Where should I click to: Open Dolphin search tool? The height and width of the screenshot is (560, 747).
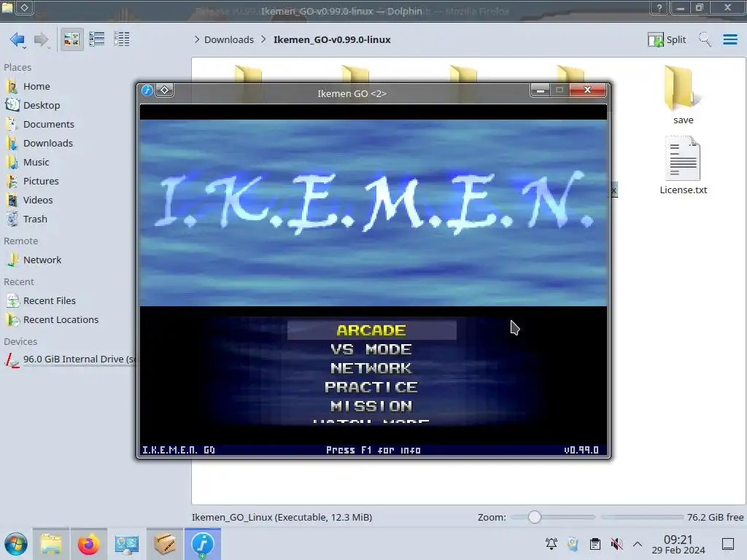705,39
